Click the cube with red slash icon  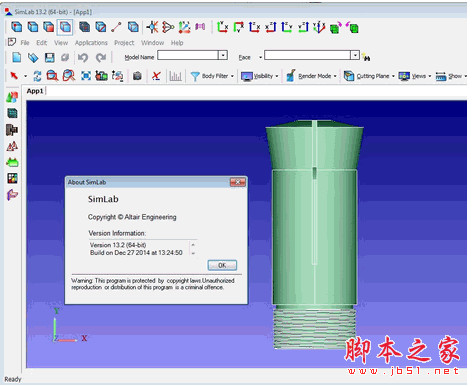[x=100, y=27]
